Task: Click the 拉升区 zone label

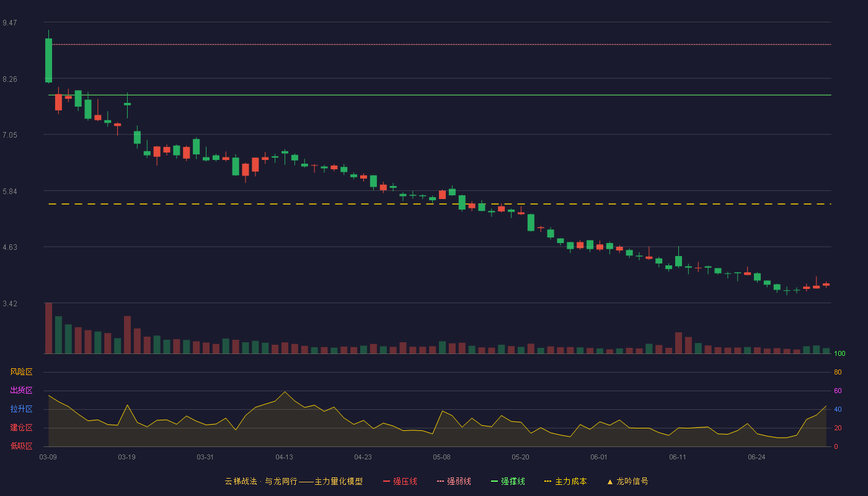Action: (x=21, y=409)
